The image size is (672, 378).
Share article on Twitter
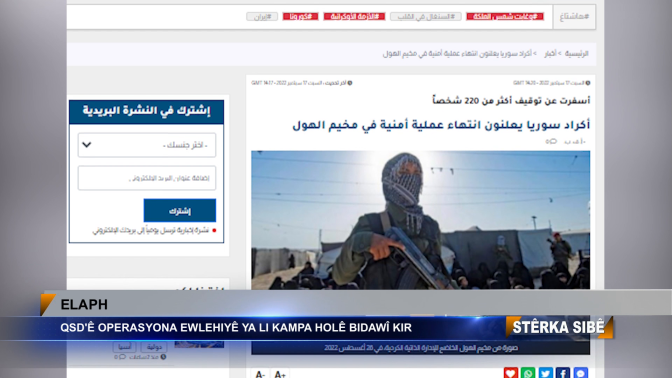(546, 373)
